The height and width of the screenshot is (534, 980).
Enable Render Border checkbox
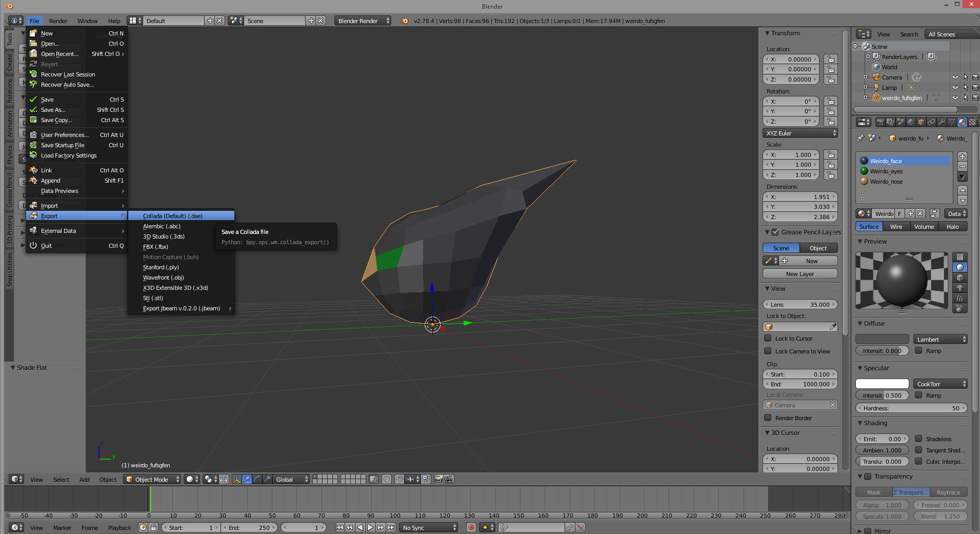tap(768, 418)
